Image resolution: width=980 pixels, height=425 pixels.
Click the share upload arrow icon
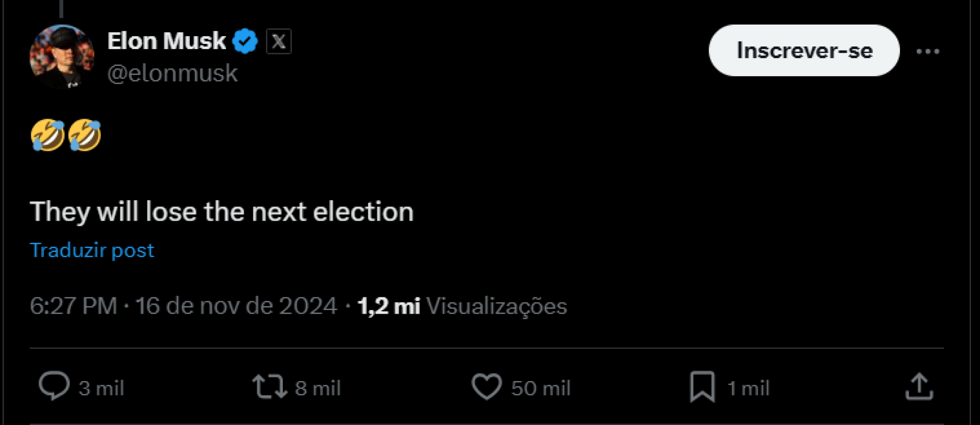click(919, 386)
